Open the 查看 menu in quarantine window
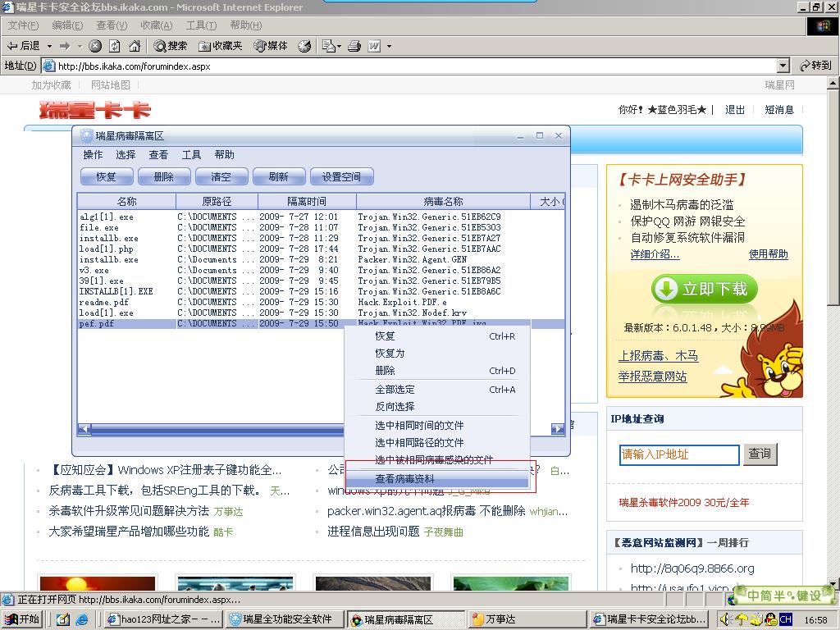The width and height of the screenshot is (840, 630). coord(158,155)
